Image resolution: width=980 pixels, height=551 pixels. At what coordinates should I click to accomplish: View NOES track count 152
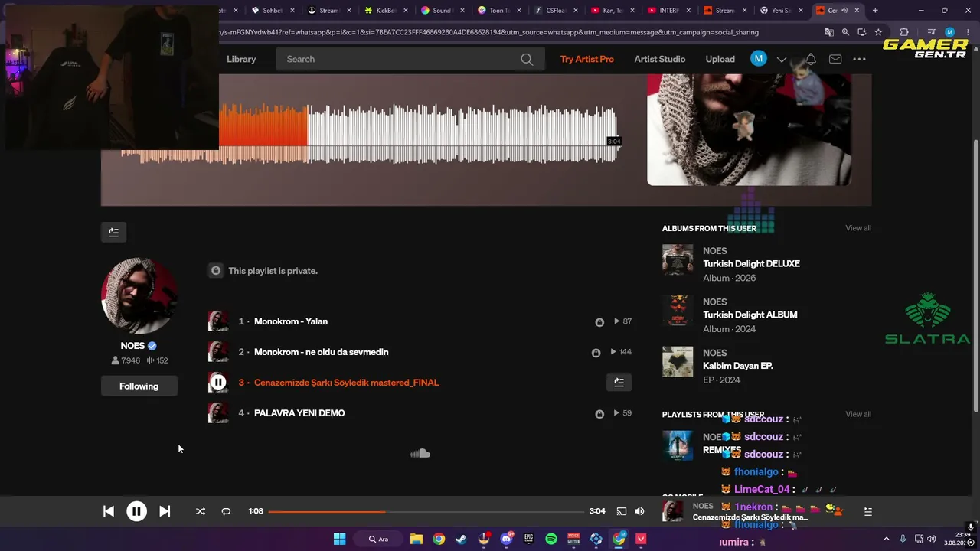click(x=157, y=360)
